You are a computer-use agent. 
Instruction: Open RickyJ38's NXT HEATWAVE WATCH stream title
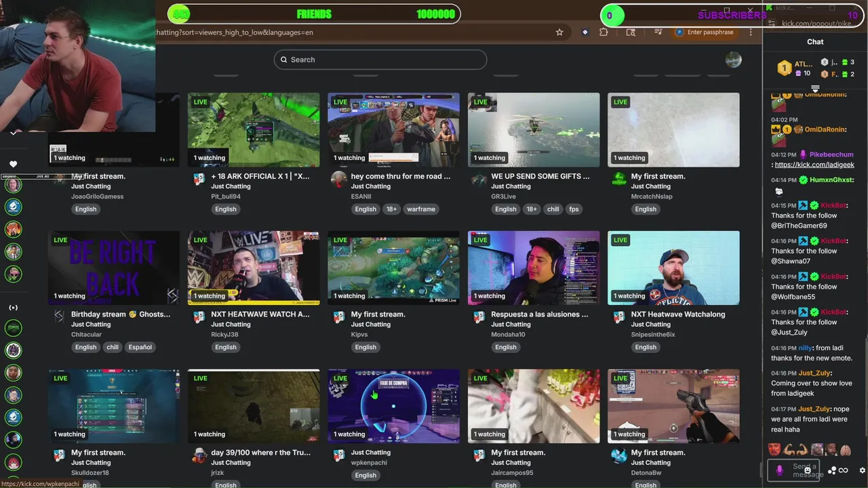(260, 314)
